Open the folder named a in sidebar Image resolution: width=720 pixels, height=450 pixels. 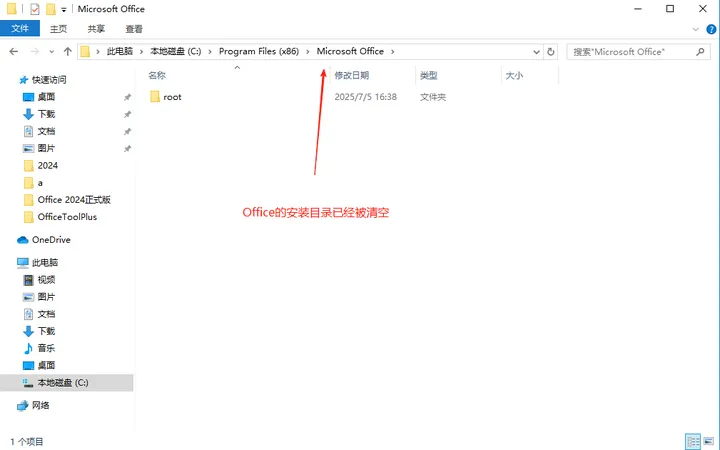(40, 183)
